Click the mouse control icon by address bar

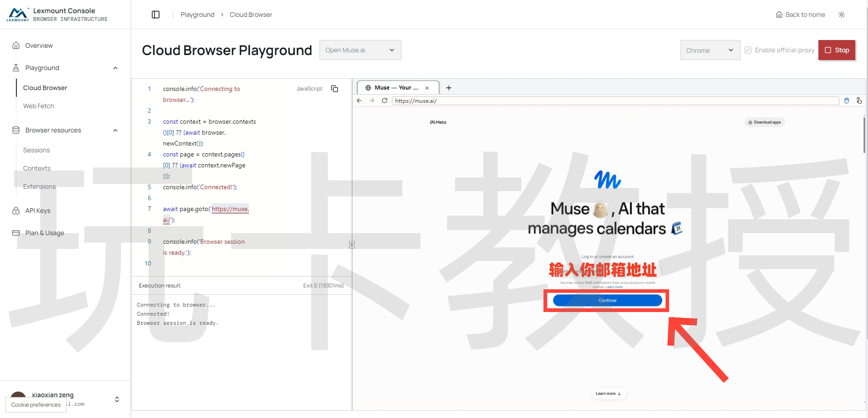coord(847,101)
